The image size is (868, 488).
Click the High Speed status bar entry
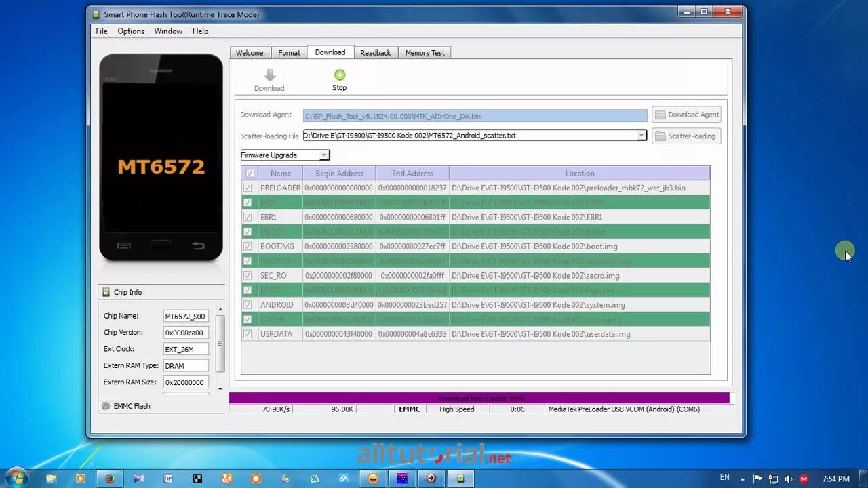[x=457, y=409]
